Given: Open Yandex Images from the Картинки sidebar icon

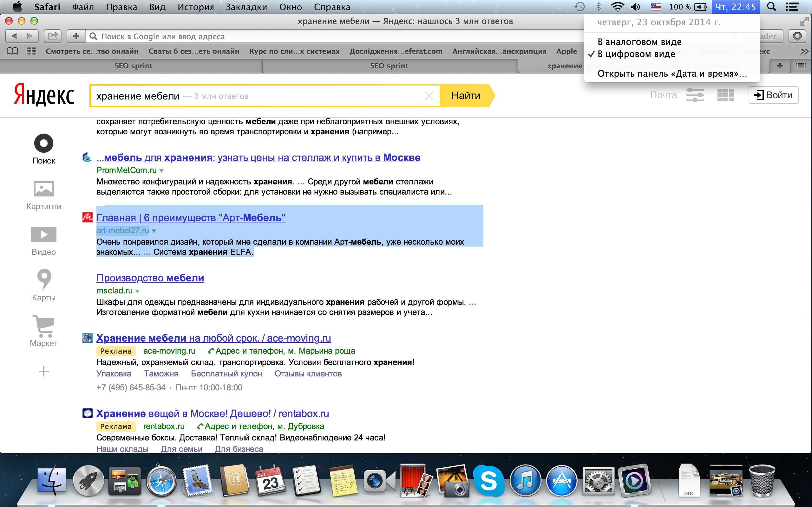Looking at the screenshot, I should click(x=44, y=189).
